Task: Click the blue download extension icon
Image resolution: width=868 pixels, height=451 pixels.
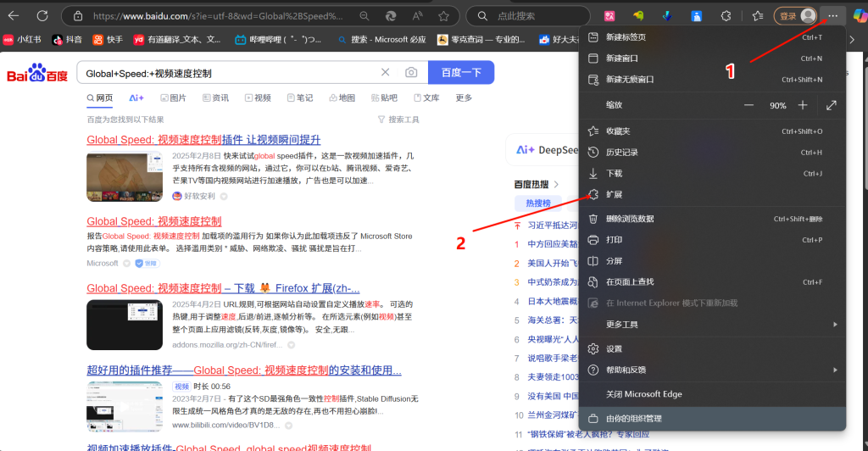Action: click(x=668, y=16)
